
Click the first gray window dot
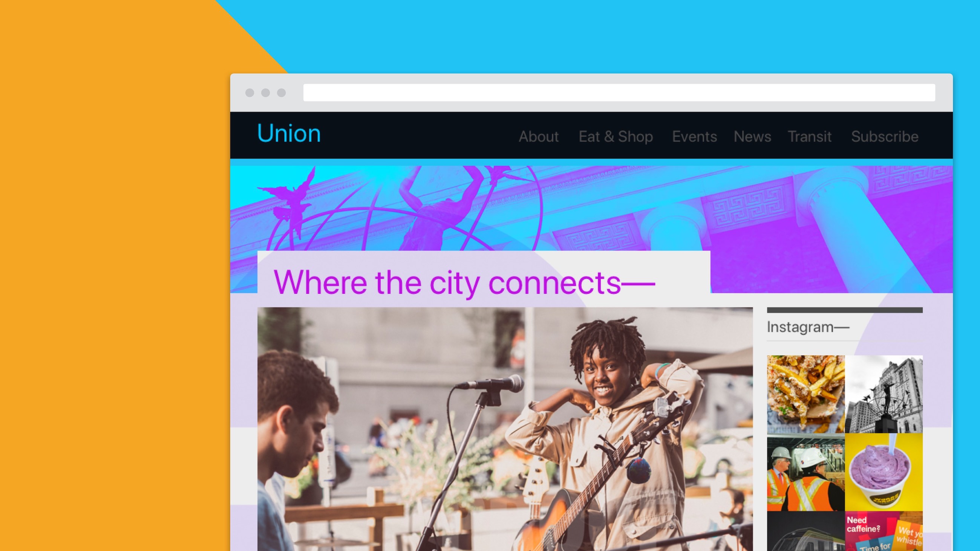pos(250,93)
